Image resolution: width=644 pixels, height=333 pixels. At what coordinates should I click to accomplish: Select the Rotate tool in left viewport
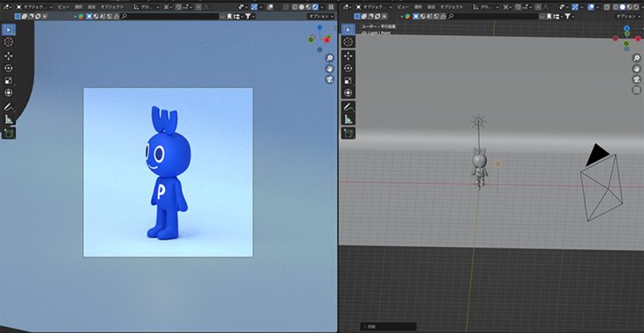[x=9, y=68]
